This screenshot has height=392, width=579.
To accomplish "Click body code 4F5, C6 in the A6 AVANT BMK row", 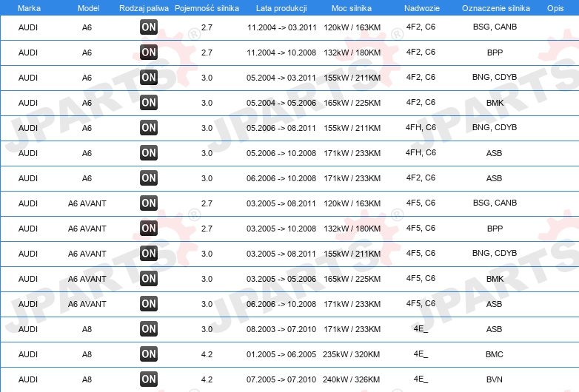I will click(421, 278).
